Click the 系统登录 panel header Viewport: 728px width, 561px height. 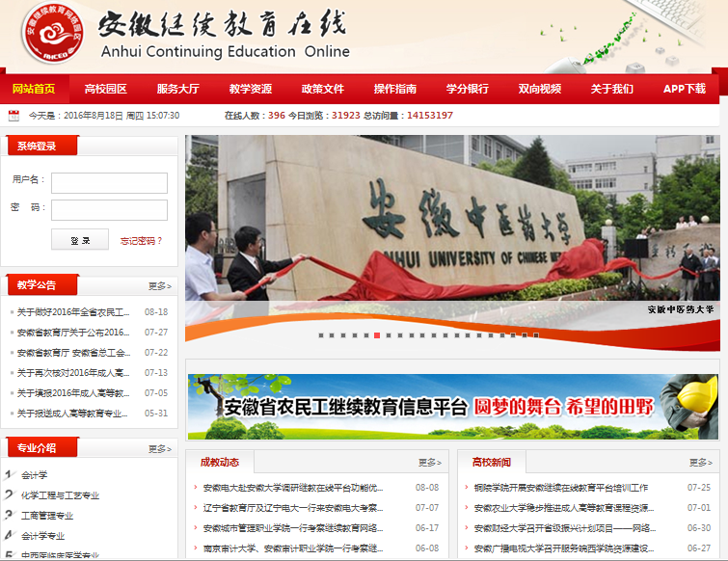[42, 146]
